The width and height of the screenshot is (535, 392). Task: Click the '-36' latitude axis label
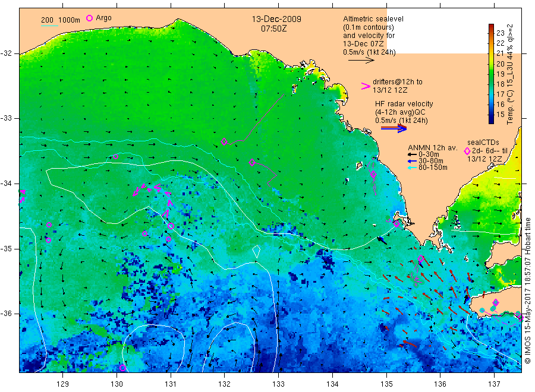pos(6,313)
